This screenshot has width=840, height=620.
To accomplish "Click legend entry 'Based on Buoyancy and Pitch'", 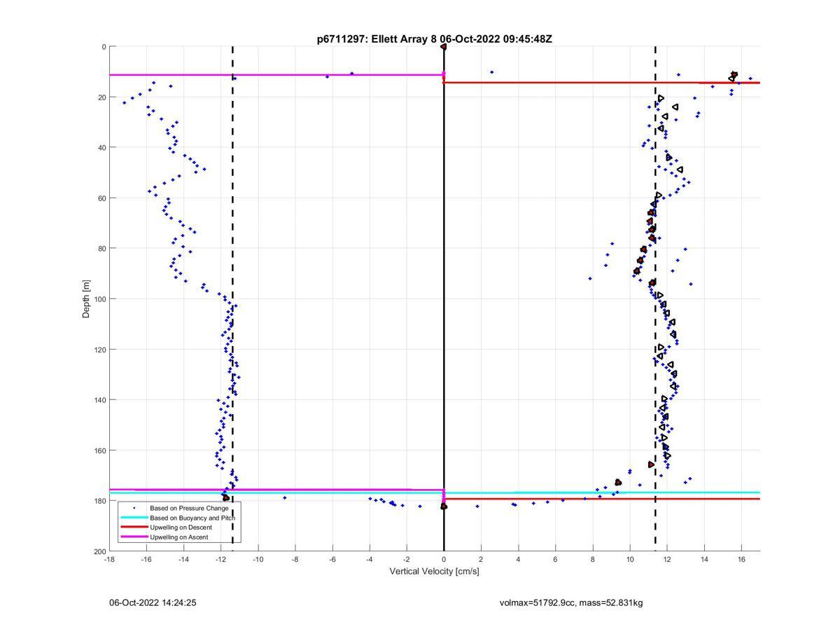I will pyautogui.click(x=192, y=518).
